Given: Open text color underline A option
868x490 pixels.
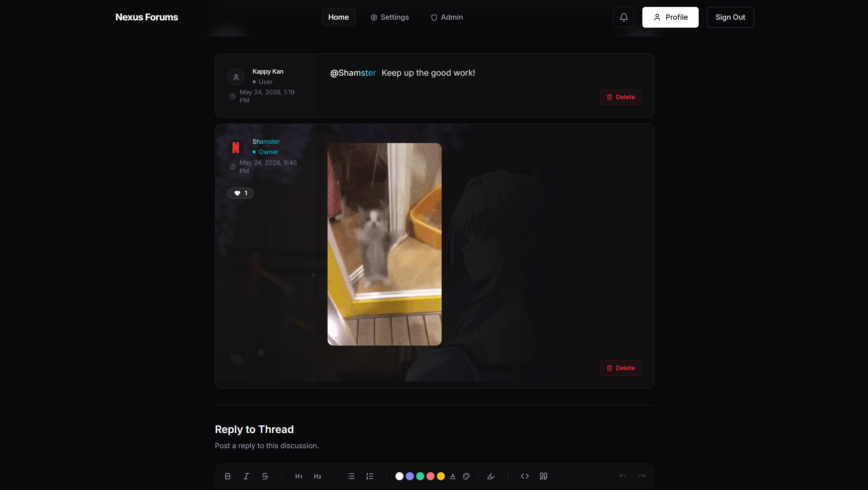Looking at the screenshot, I should [453, 476].
